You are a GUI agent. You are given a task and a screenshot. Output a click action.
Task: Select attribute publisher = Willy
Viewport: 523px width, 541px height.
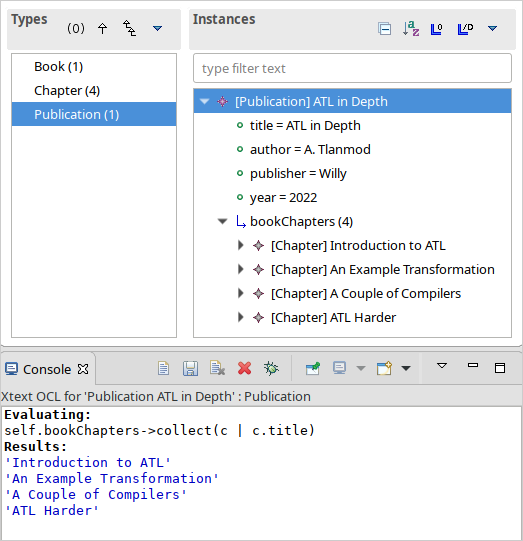pos(298,174)
